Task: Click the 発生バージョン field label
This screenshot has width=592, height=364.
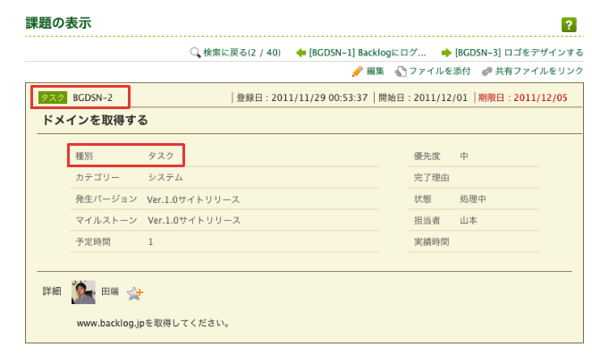Action: point(106,199)
